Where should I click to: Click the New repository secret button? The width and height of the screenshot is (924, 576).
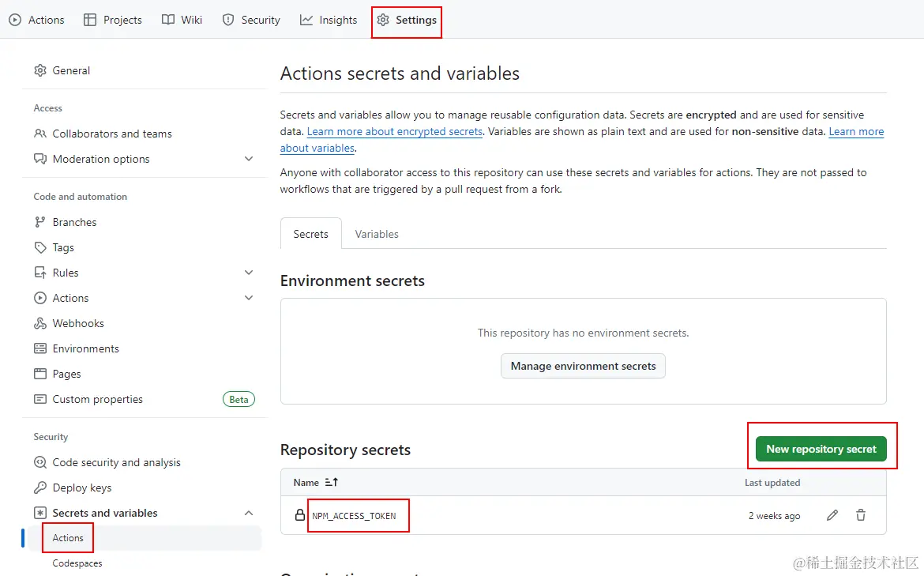821,449
